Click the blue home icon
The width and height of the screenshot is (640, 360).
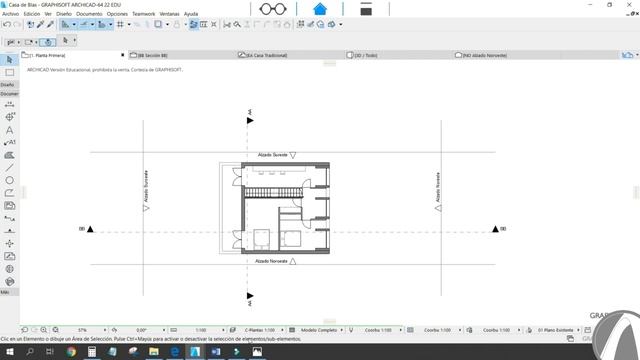coord(320,9)
